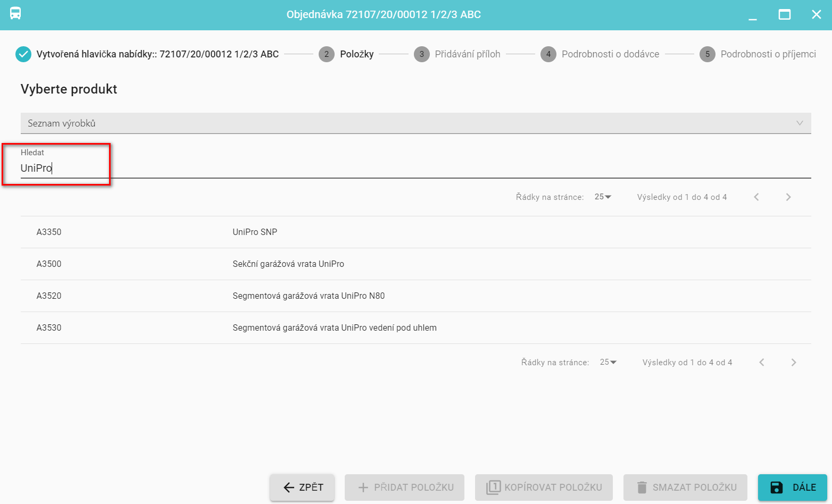Click the completed step checkmark icon
This screenshot has height=504, width=832.
23,54
